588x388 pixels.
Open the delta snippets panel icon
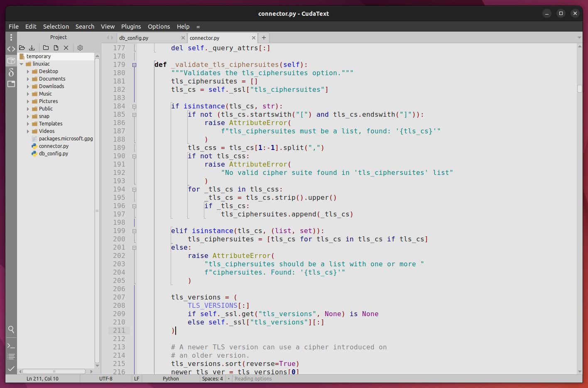11,72
